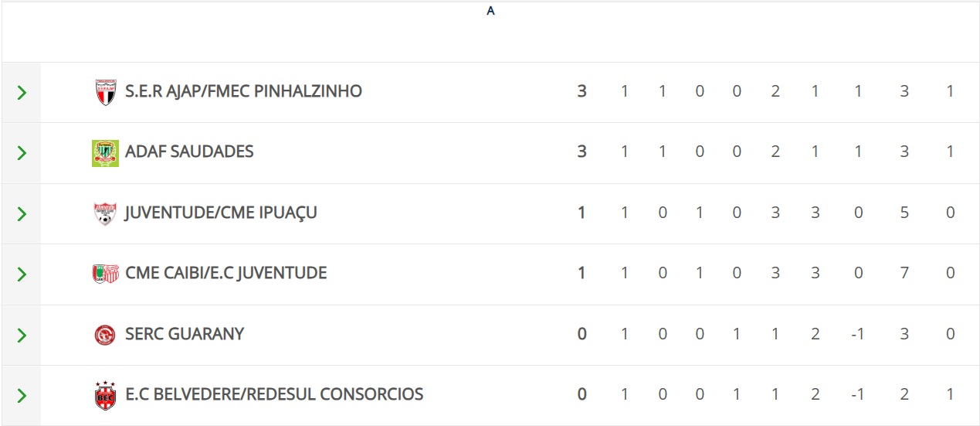
Task: Click the Juventude/CME Ipuaçu team crest
Action: 105,213
